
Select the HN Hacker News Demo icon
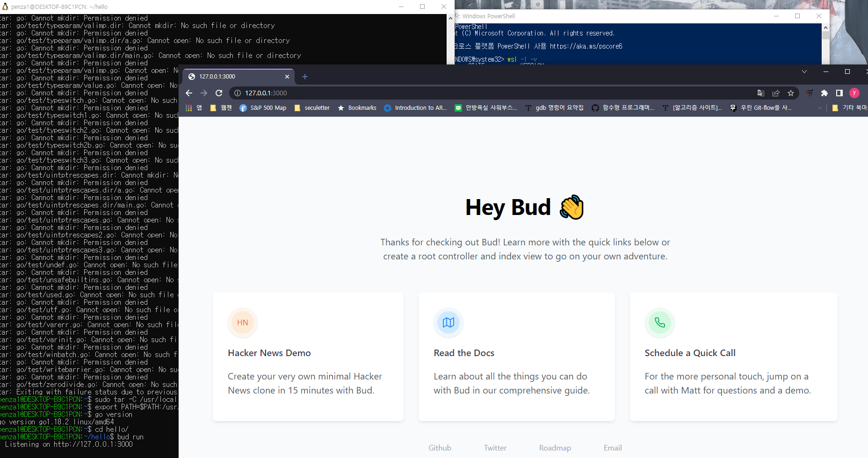coord(242,322)
